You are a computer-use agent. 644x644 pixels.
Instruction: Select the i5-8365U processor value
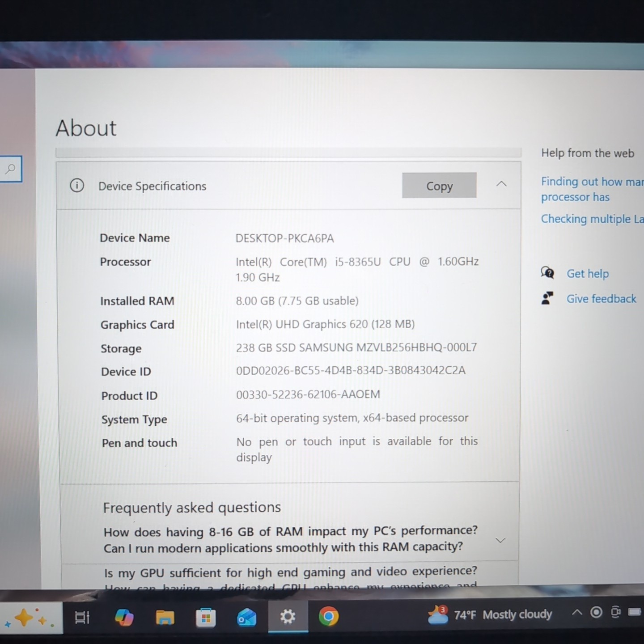pos(357,269)
